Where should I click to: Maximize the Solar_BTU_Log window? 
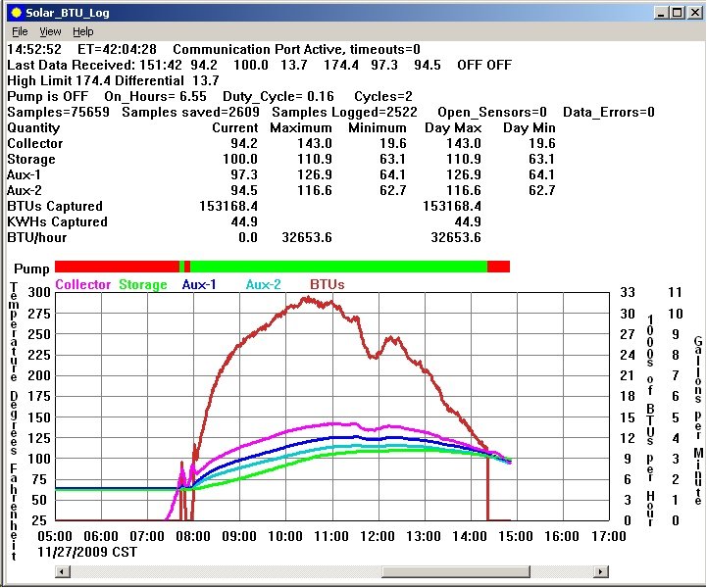tap(678, 13)
